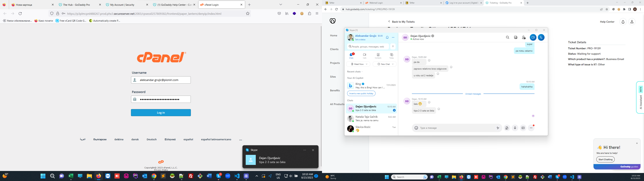Click Start Chatting in GoDaddy guides
The height and width of the screenshot is (181, 644).
coord(605,160)
